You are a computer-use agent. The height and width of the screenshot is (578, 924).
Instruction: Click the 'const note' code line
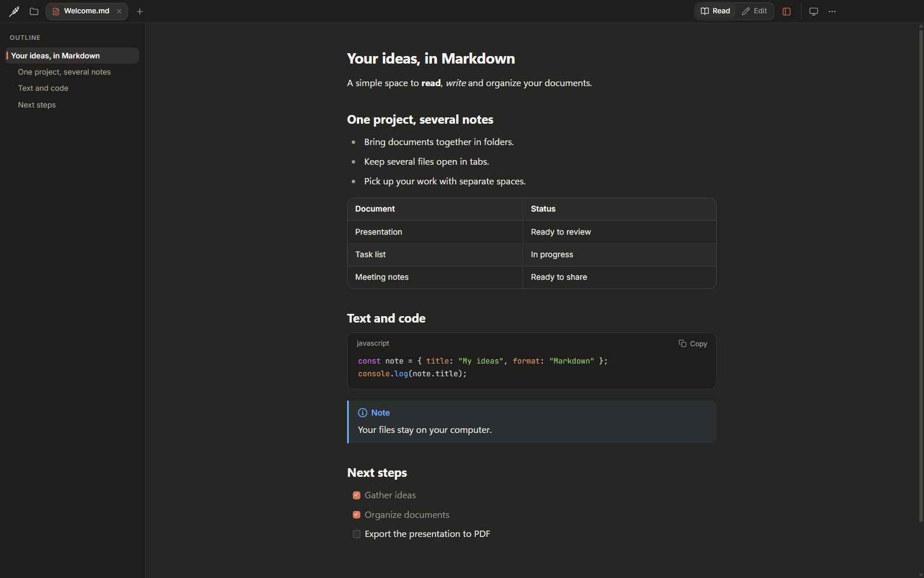point(483,361)
